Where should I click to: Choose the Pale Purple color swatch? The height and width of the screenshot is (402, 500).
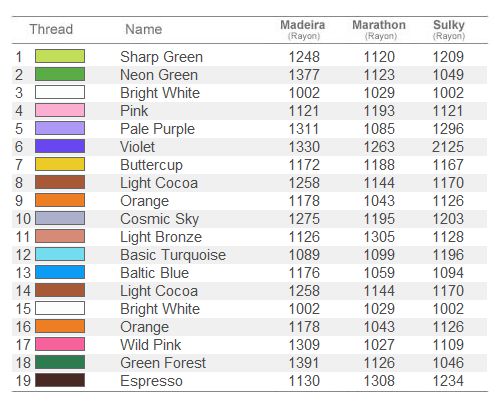tap(60, 128)
